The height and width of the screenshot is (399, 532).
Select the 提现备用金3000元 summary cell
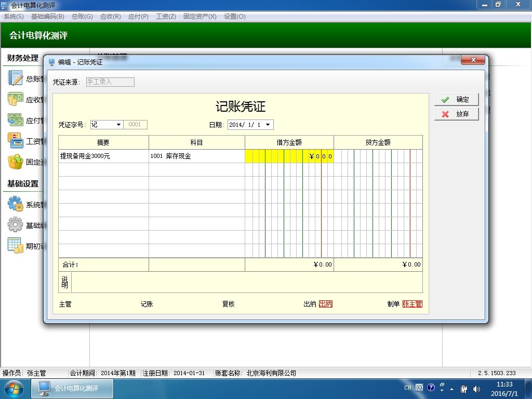tap(103, 156)
